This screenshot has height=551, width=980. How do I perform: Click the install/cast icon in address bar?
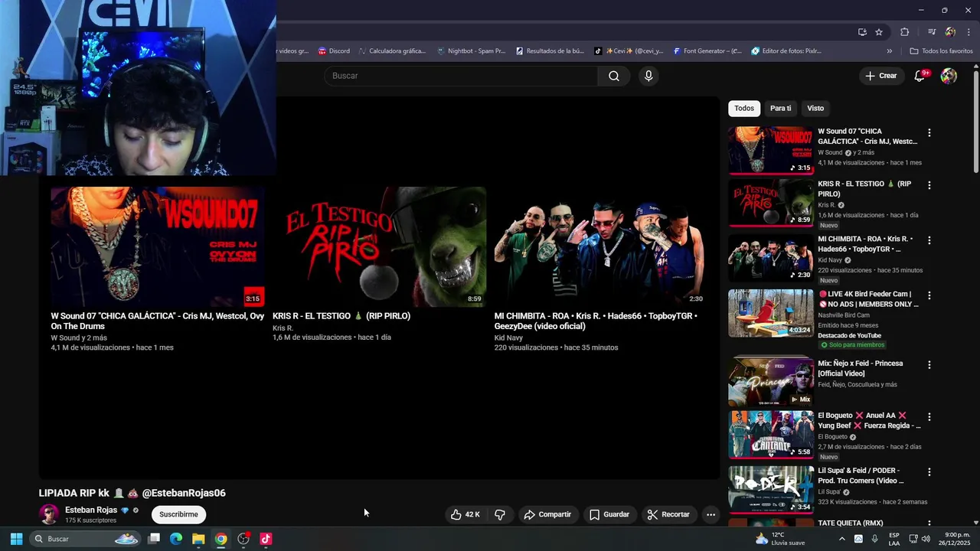click(x=862, y=32)
